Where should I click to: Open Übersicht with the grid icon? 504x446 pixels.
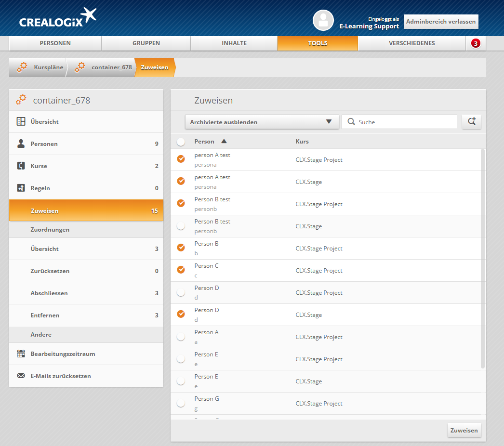click(x=21, y=122)
